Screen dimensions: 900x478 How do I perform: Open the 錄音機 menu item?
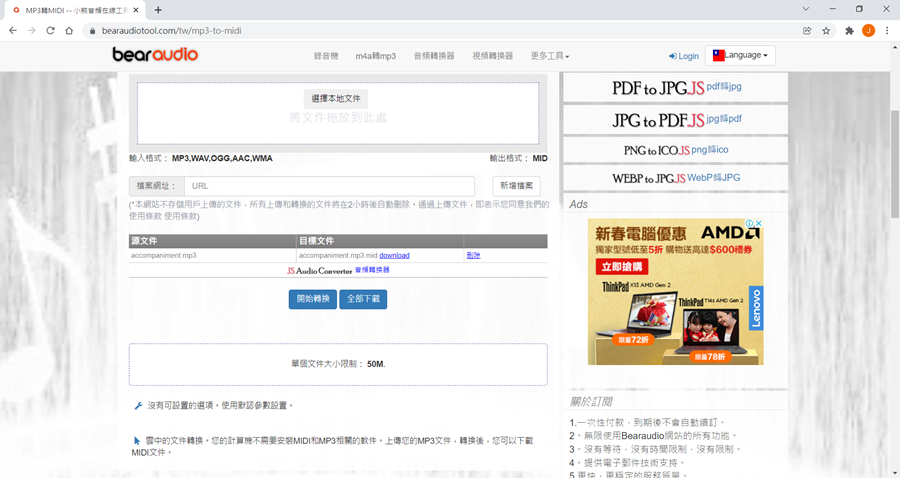326,56
